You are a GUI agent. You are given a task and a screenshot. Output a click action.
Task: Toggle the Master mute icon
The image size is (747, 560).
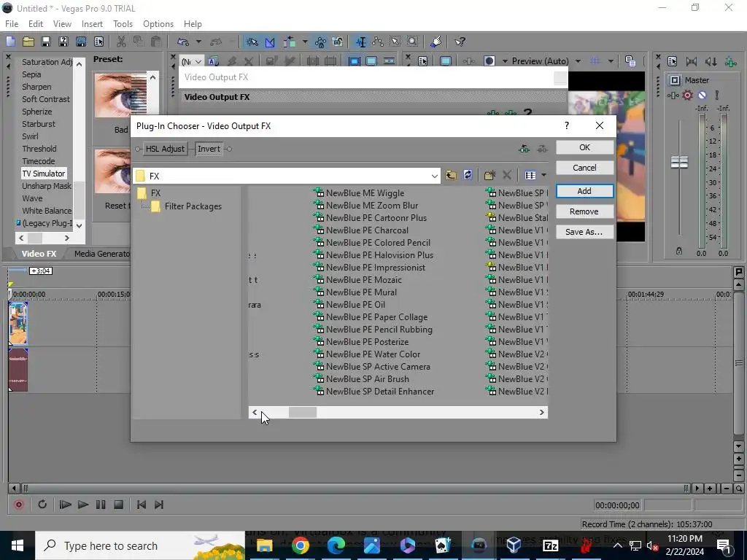coord(703,96)
